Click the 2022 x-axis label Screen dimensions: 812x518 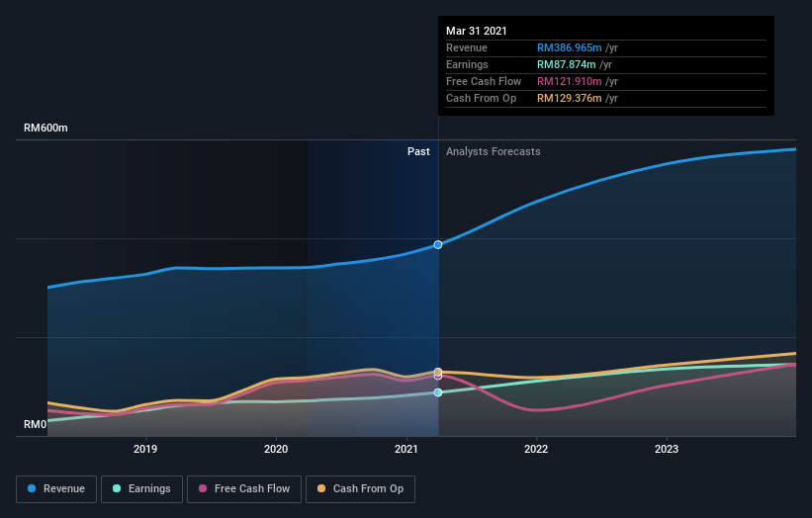(536, 449)
